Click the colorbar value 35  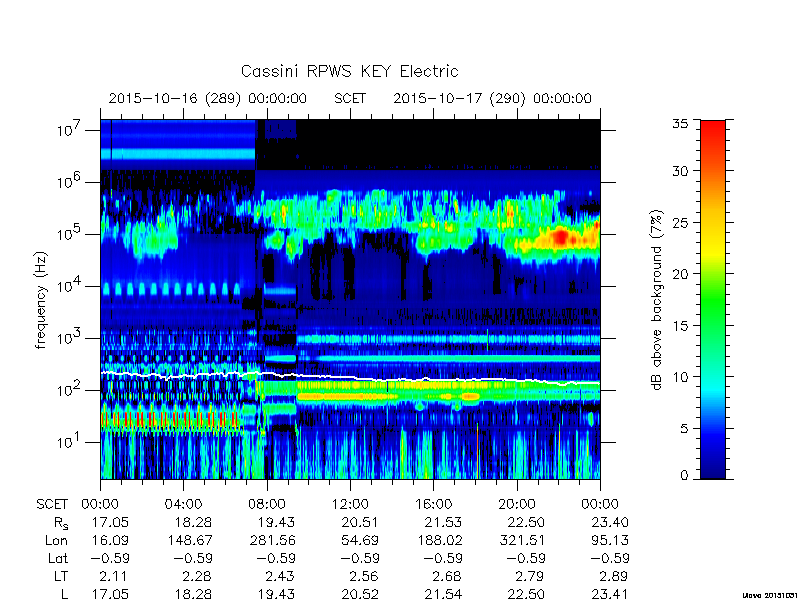point(681,123)
